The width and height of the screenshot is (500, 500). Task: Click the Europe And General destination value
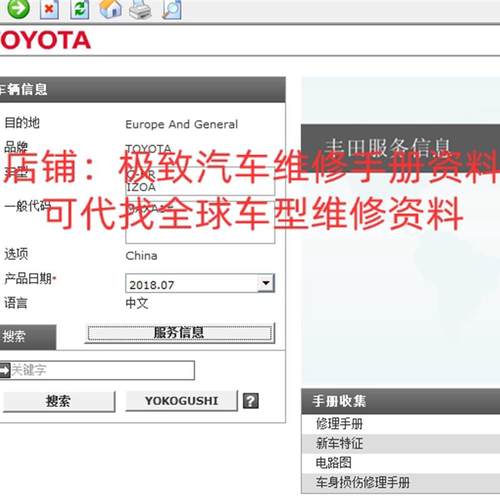(x=181, y=124)
